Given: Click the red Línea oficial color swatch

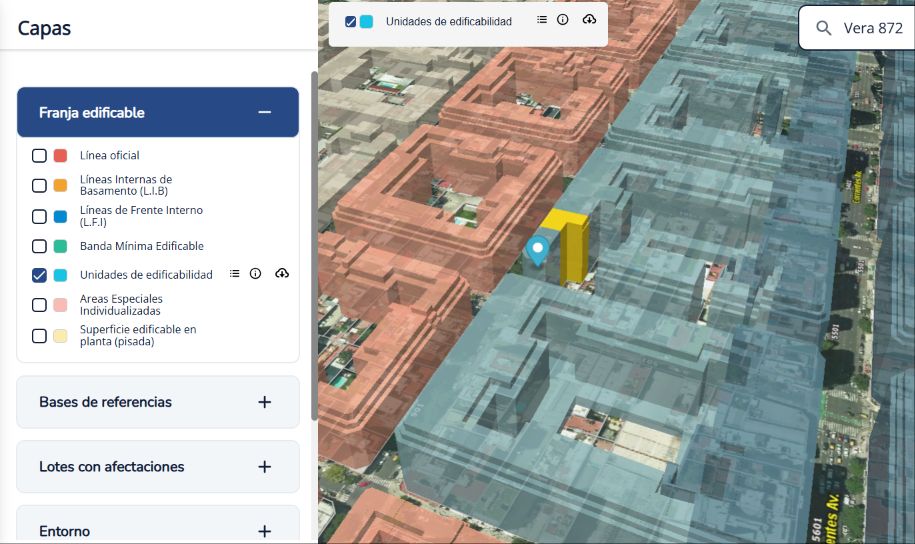Looking at the screenshot, I should (60, 155).
